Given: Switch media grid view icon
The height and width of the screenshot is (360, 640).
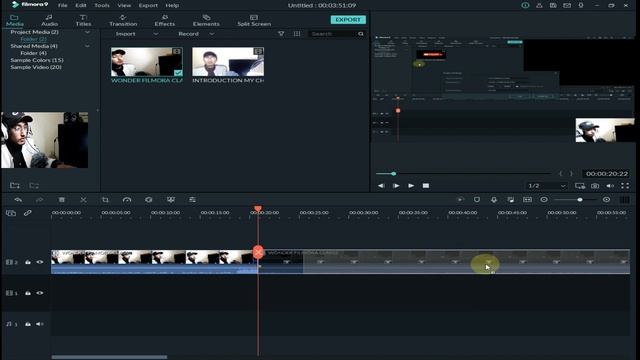Looking at the screenshot, I should click(x=297, y=34).
